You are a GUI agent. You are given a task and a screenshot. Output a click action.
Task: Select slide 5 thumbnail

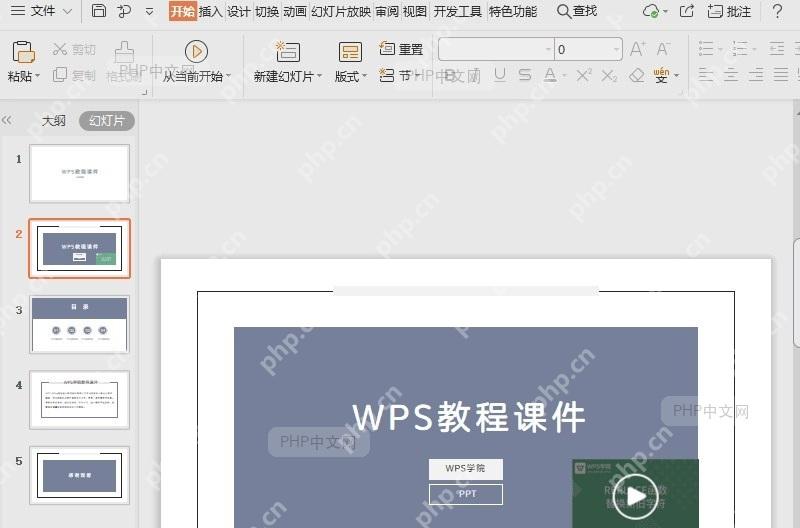[80, 475]
